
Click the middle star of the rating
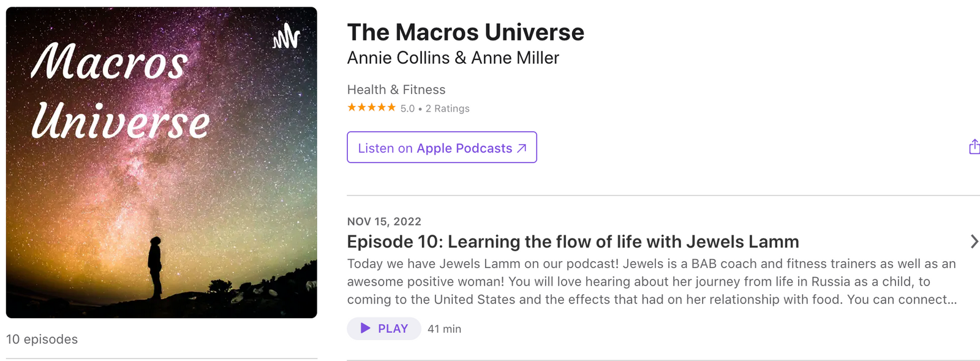tap(372, 107)
